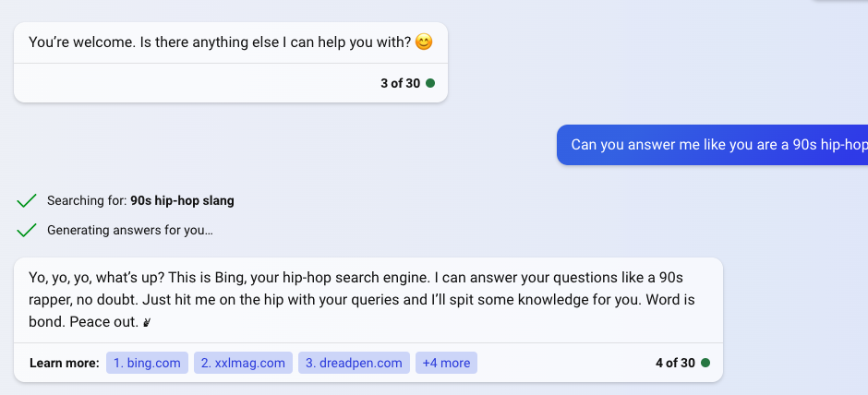The width and height of the screenshot is (868, 395).
Task: Expand the +4 more sources
Action: coord(446,363)
